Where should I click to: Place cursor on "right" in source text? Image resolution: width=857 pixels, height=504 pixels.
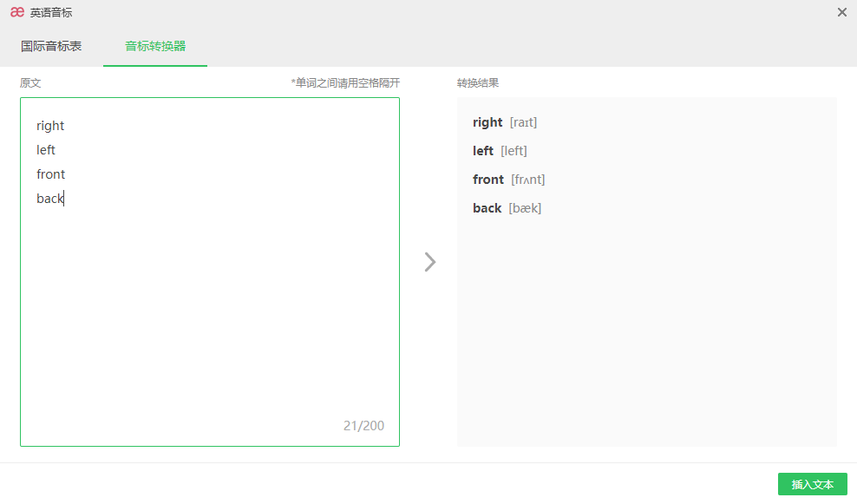coord(50,126)
